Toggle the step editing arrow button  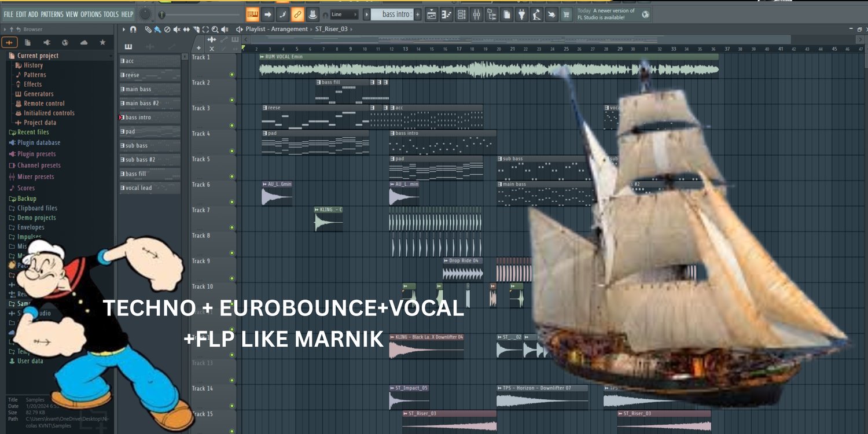point(267,14)
